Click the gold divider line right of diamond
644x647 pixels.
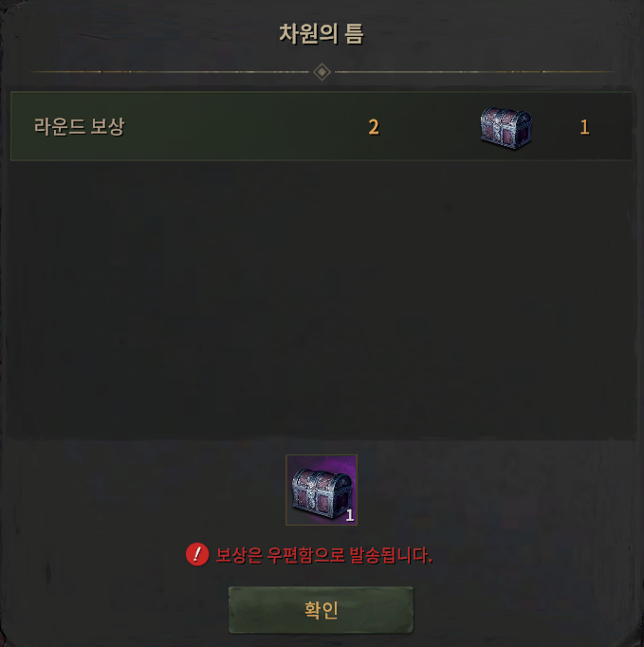(x=474, y=72)
